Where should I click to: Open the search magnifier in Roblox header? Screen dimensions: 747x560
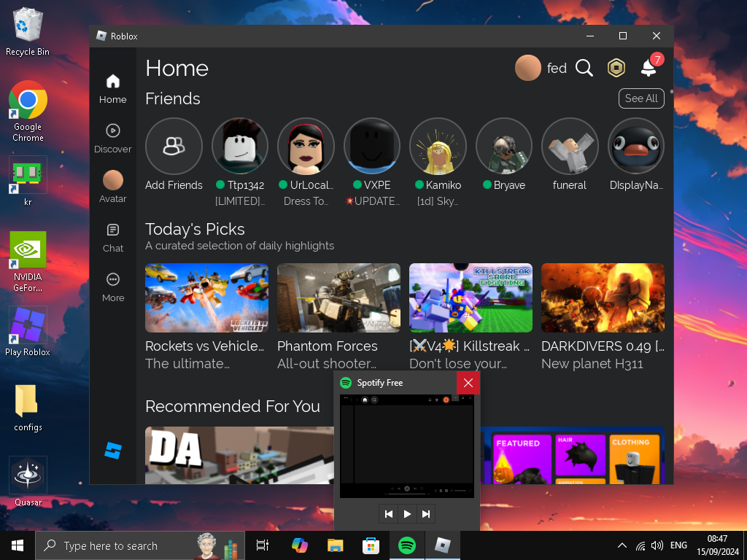click(584, 68)
